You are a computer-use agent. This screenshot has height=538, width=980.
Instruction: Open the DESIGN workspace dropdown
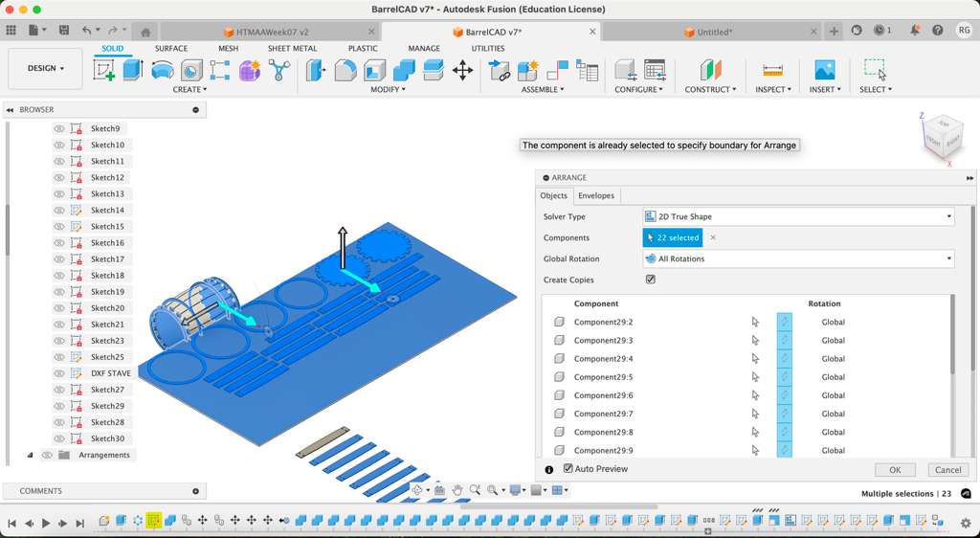tap(45, 69)
